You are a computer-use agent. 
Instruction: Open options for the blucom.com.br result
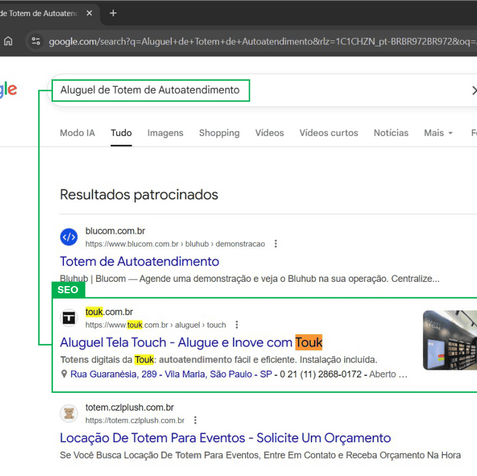(276, 244)
